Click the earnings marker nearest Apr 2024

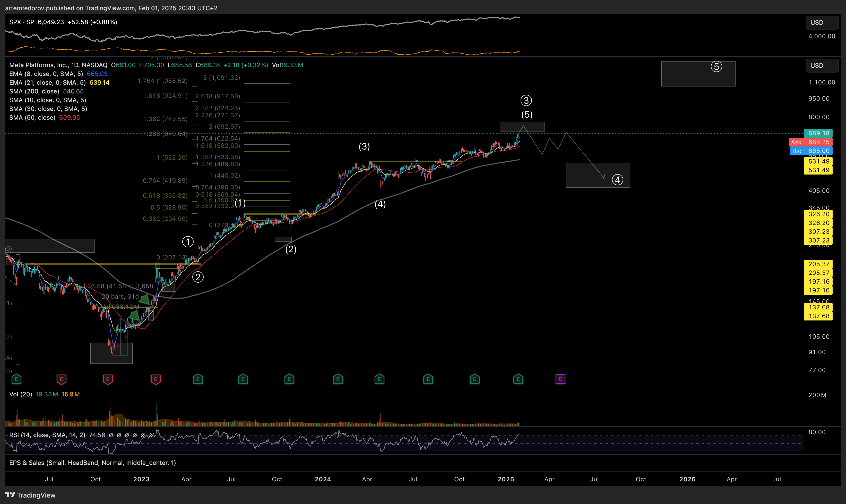(x=379, y=379)
